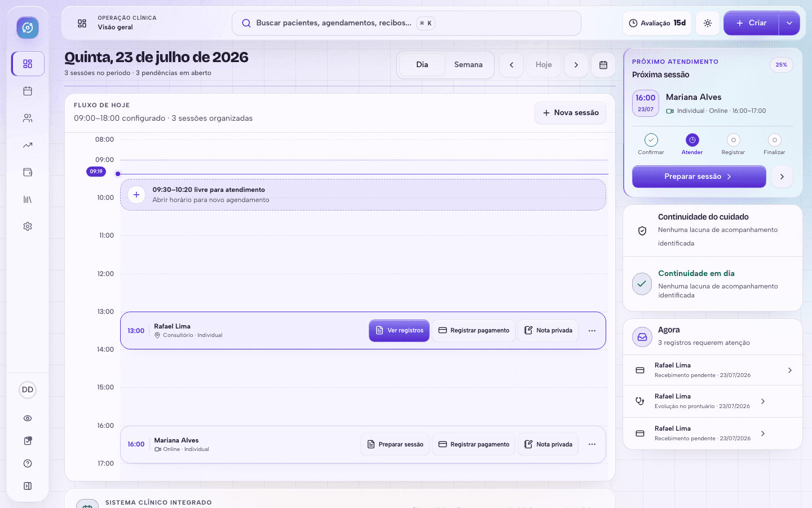Click Ver registros for Rafael Lima

click(399, 331)
